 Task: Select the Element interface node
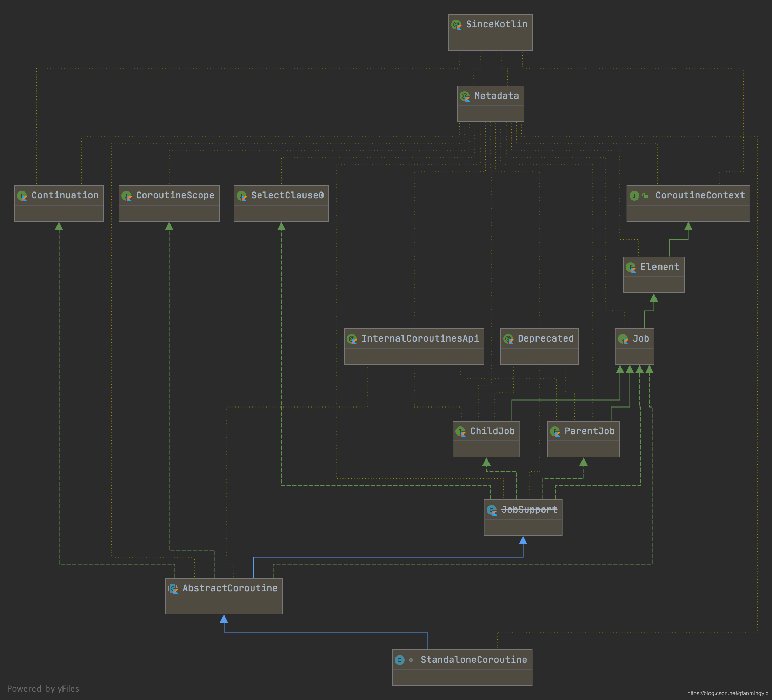pos(659,267)
